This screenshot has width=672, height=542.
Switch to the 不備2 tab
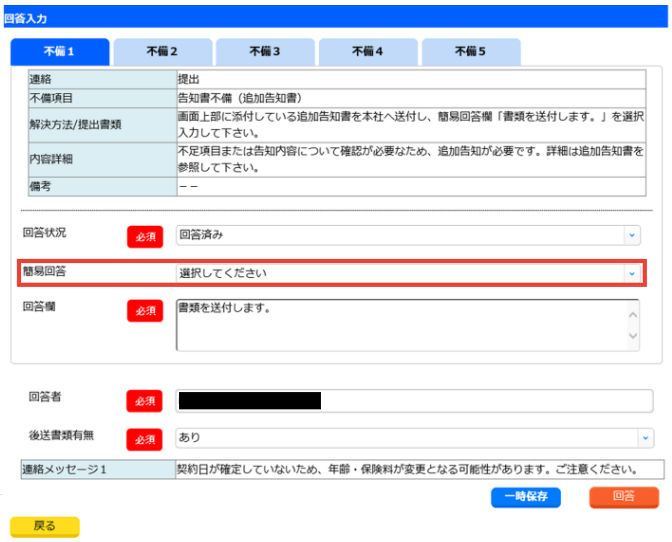coord(162,51)
